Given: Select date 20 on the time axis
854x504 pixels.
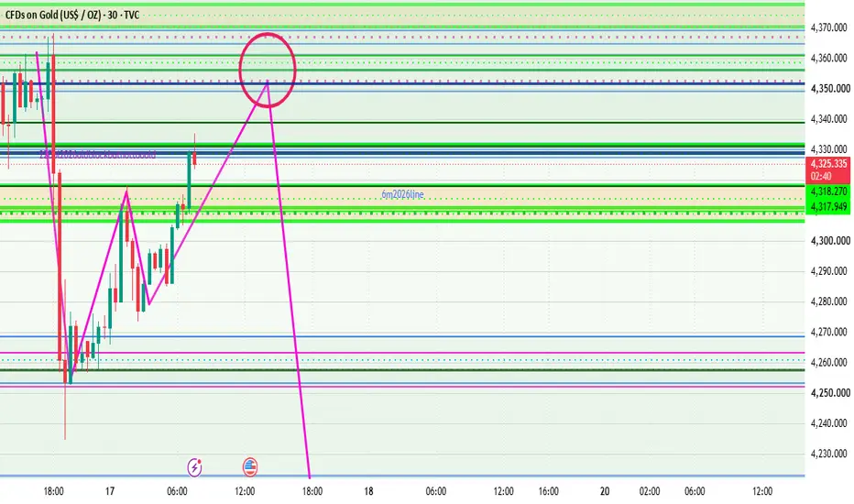Looking at the screenshot, I should tap(605, 491).
